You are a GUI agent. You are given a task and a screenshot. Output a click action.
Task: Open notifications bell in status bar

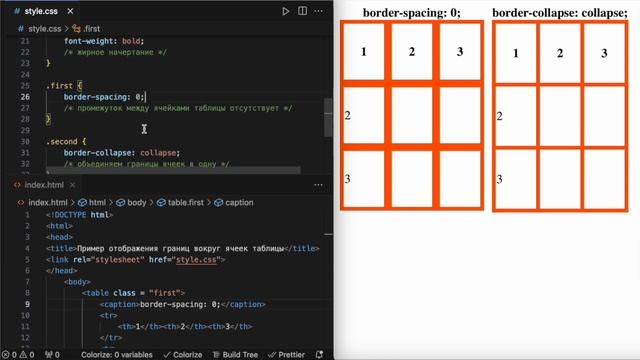tap(320, 355)
